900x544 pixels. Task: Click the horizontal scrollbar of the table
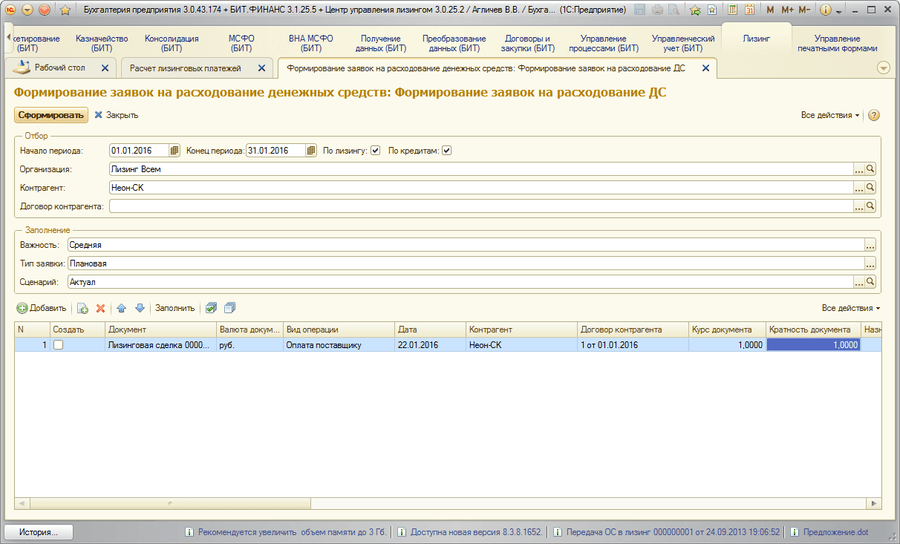click(448, 503)
